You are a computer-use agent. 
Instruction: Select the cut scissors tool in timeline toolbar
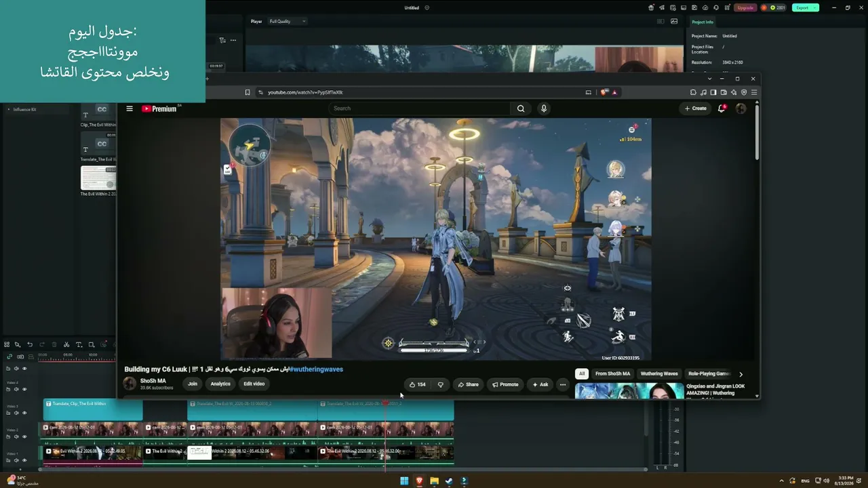pos(66,345)
